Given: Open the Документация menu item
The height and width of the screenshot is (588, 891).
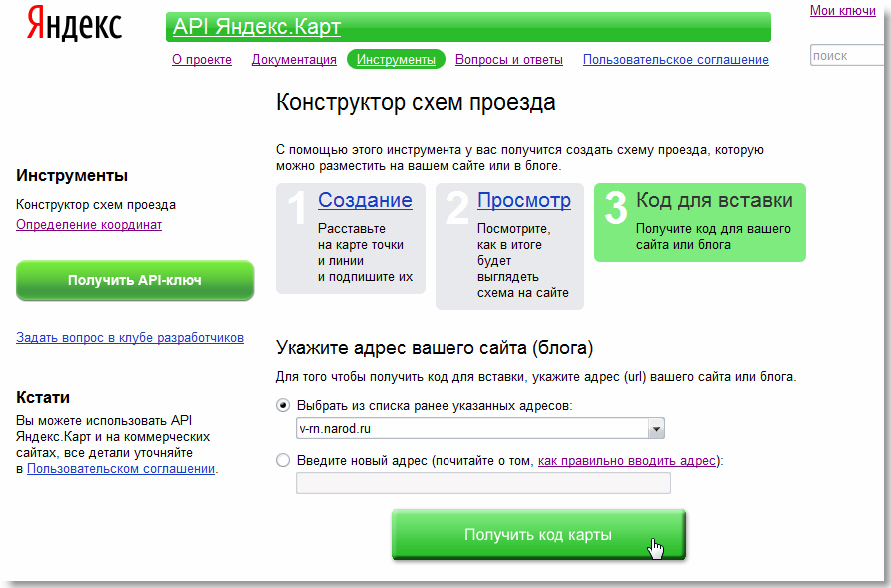Looking at the screenshot, I should pos(294,60).
